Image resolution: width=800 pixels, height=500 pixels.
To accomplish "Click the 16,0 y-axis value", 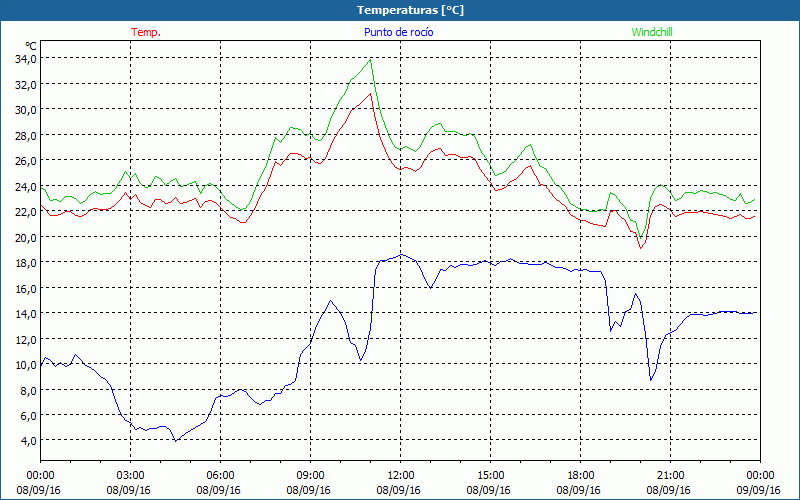I will tap(26, 288).
